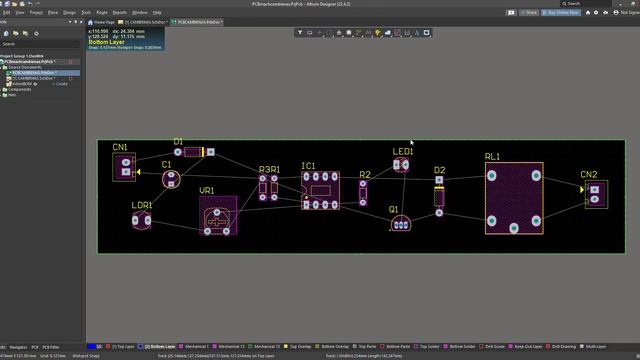Click the Buy Online Now button
640x360 pixels.
tap(561, 13)
